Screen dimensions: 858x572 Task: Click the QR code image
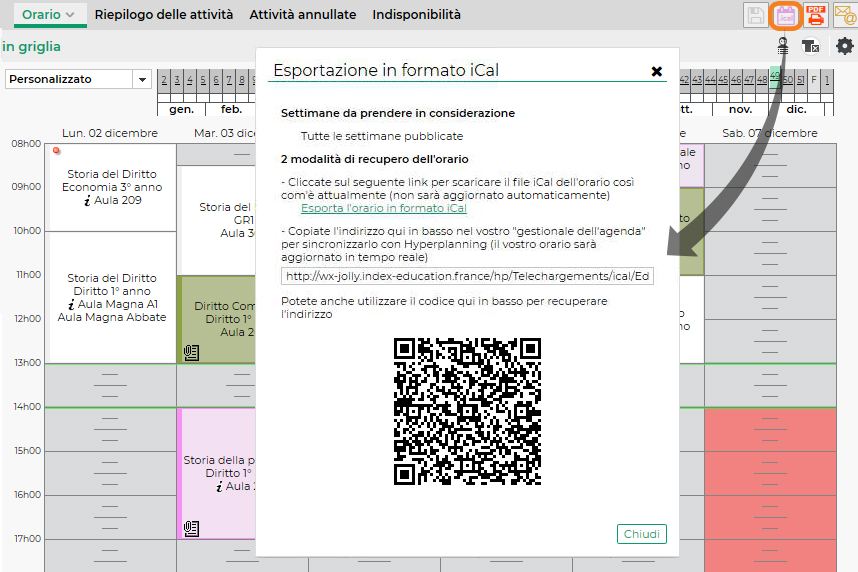point(467,411)
